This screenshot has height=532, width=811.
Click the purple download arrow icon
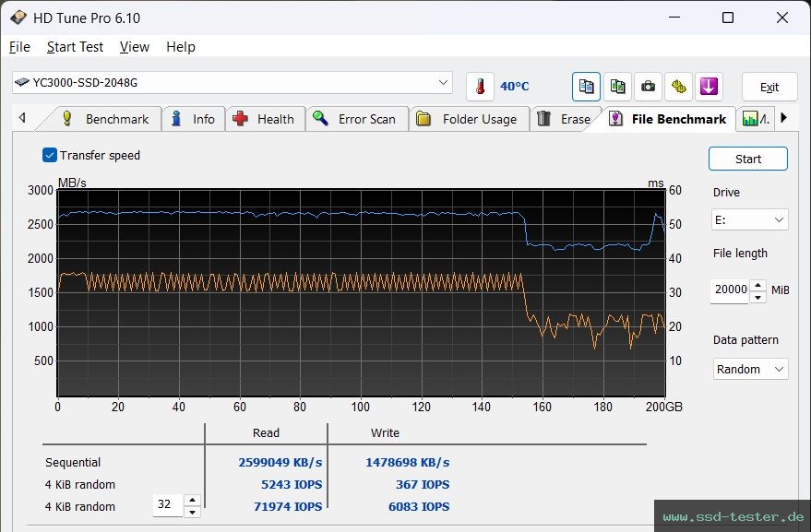709,85
